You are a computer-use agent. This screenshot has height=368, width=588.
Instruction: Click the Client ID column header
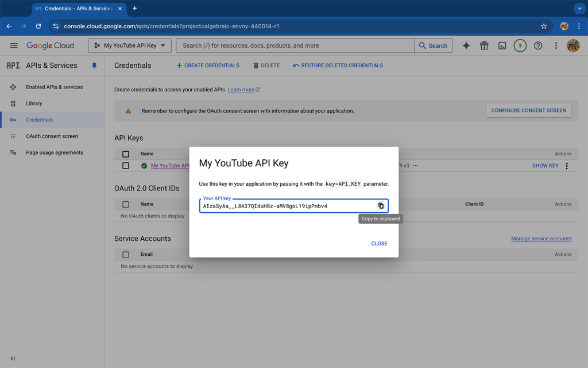[474, 204]
